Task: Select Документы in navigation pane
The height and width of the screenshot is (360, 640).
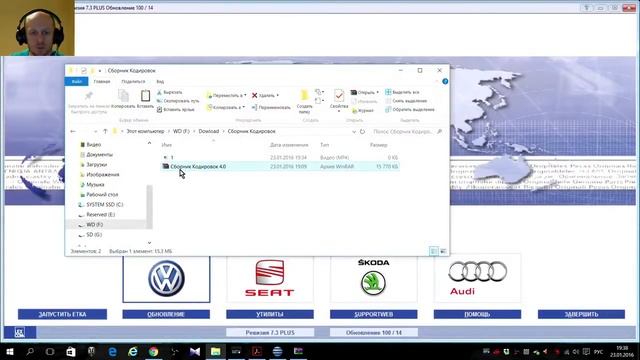Action: point(99,155)
